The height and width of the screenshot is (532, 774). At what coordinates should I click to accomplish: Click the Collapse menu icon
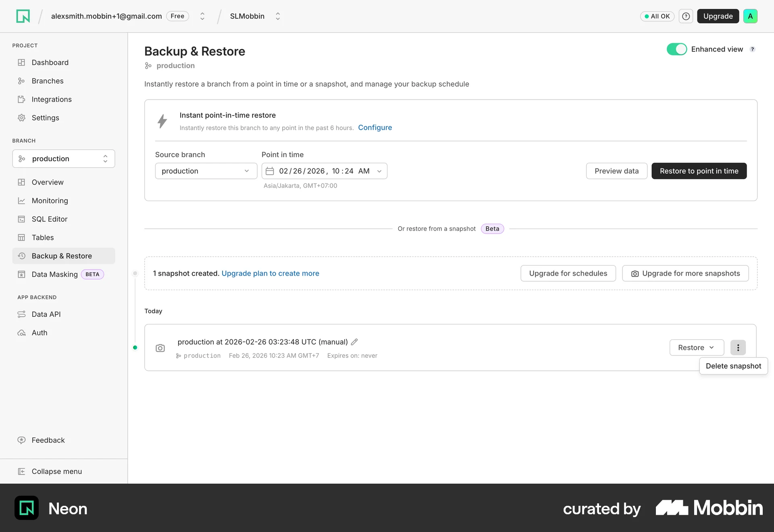click(x=21, y=472)
